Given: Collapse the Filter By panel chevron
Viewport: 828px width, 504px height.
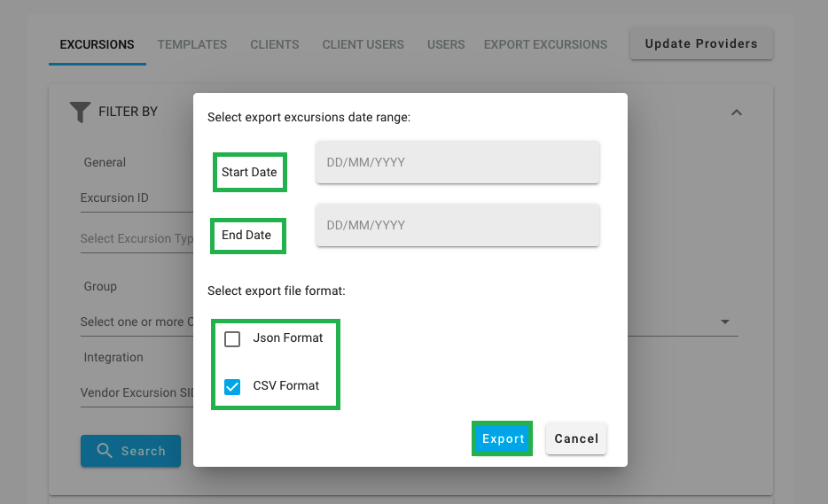Looking at the screenshot, I should (x=737, y=112).
